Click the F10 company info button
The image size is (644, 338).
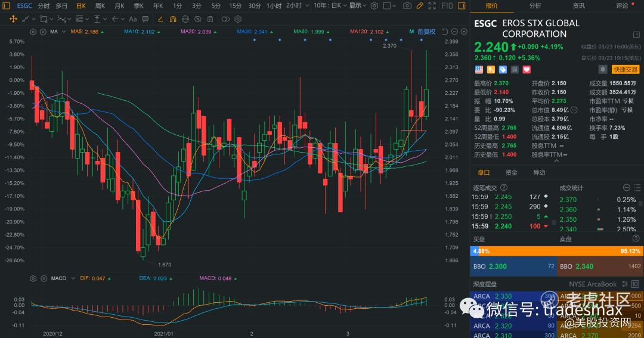tap(447, 6)
